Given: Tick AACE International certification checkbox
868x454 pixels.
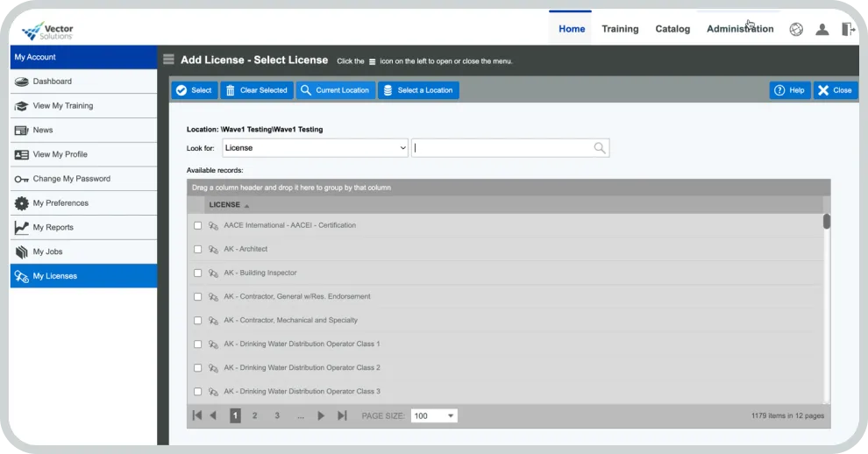Looking at the screenshot, I should [197, 225].
